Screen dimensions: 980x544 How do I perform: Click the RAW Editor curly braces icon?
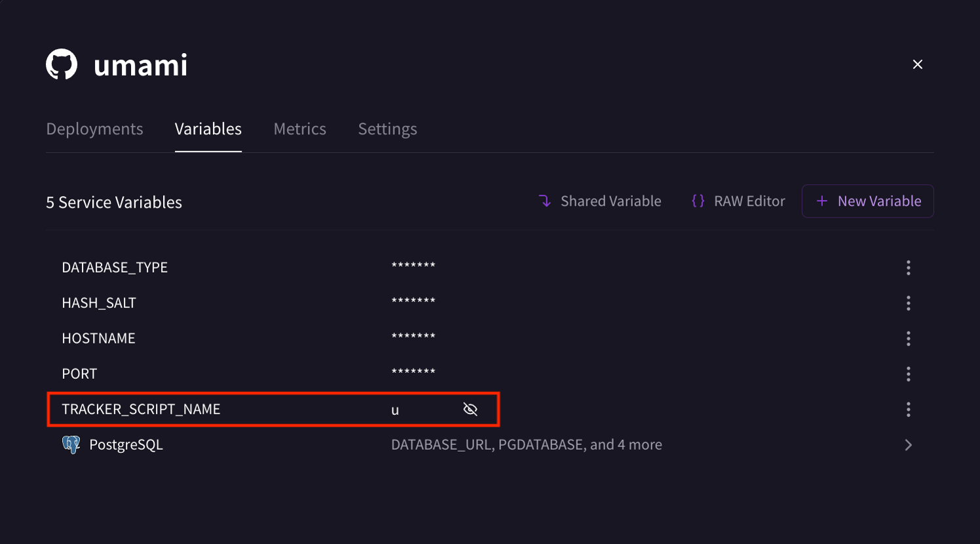click(698, 201)
